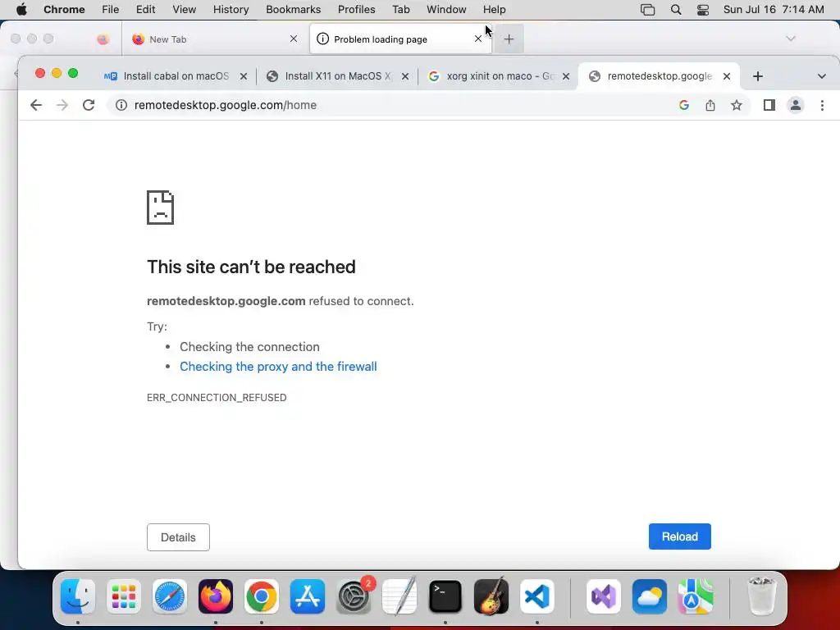Open the History menu

[x=231, y=10]
